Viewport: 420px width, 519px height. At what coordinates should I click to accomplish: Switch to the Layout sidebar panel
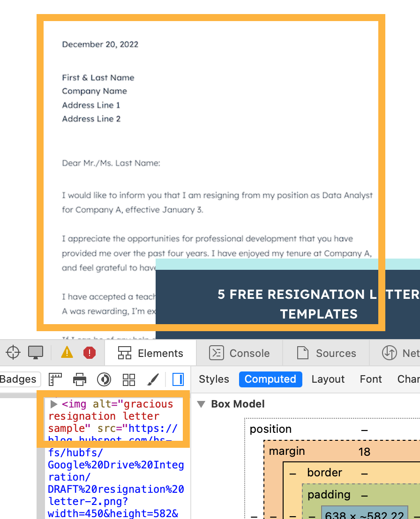pos(328,379)
